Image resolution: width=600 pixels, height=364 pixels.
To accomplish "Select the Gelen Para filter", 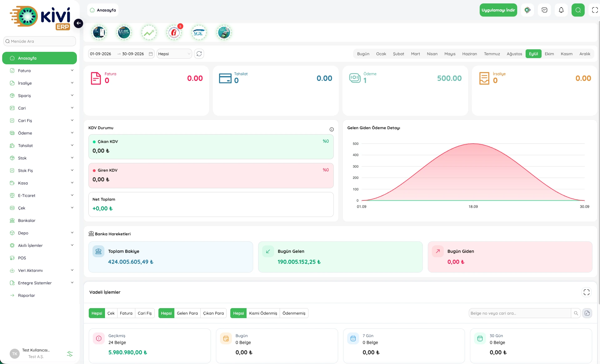I will [187, 313].
